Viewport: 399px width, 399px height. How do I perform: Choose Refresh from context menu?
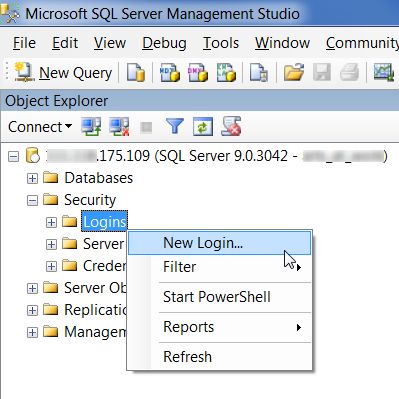(220, 357)
